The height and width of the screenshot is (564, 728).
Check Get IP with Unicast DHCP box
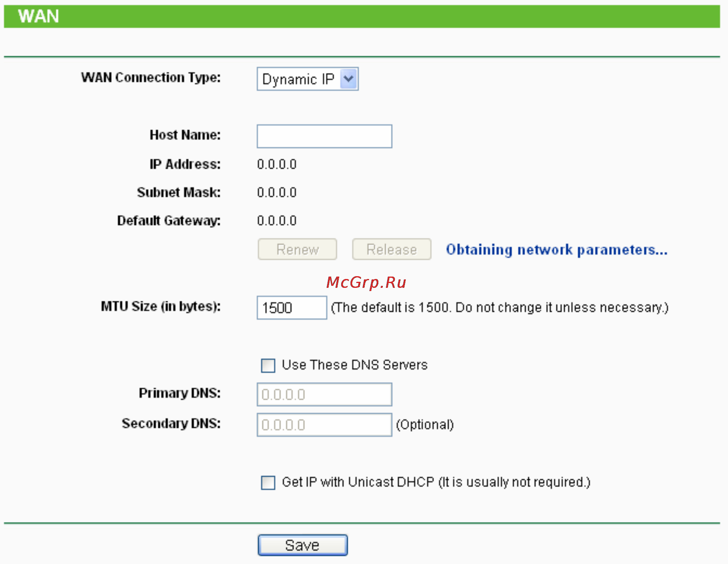point(268,483)
